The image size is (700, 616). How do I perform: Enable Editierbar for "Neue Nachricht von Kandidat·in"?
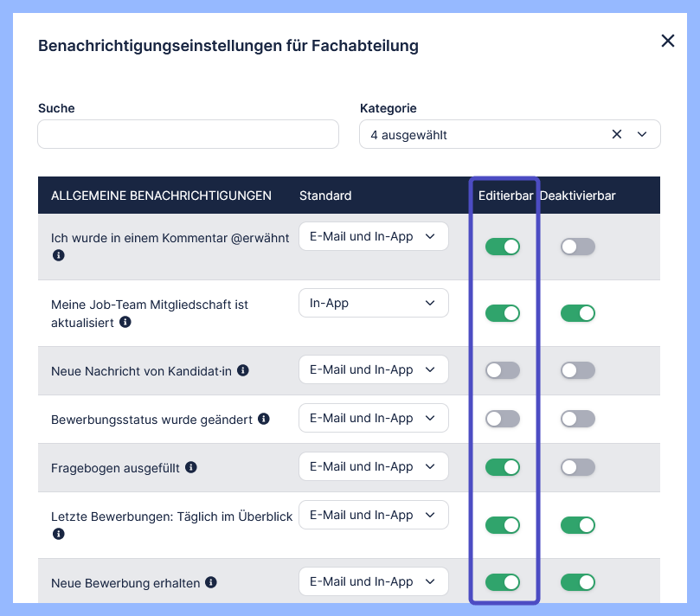[x=503, y=369]
